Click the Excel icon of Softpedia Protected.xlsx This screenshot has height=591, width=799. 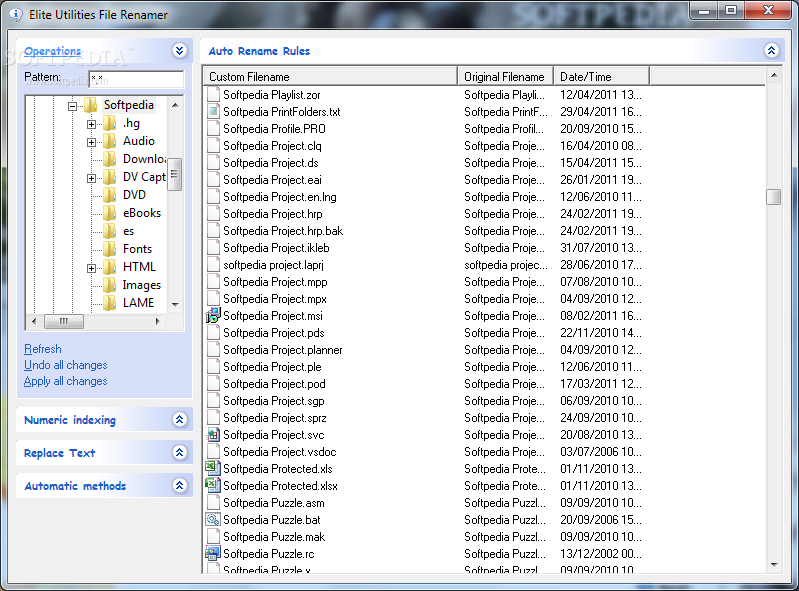[x=212, y=485]
